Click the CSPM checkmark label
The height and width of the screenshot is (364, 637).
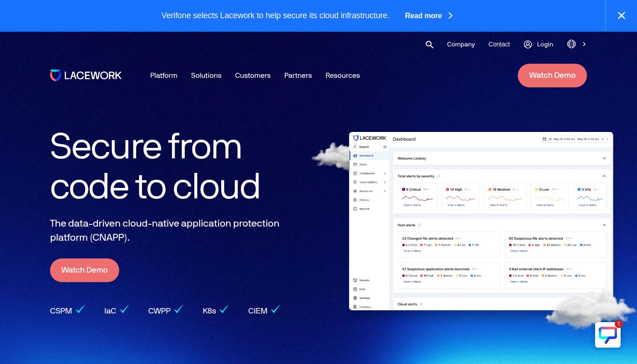tap(67, 310)
